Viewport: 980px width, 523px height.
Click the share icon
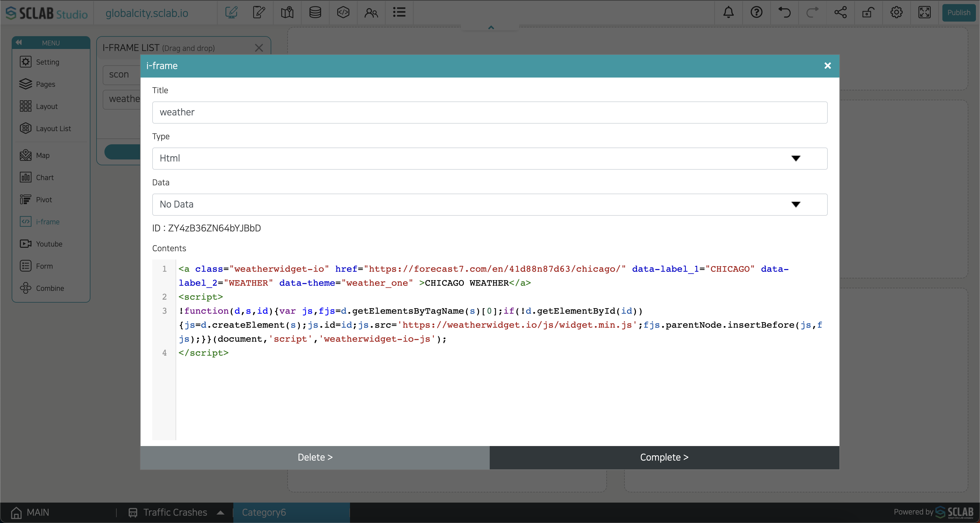point(840,13)
